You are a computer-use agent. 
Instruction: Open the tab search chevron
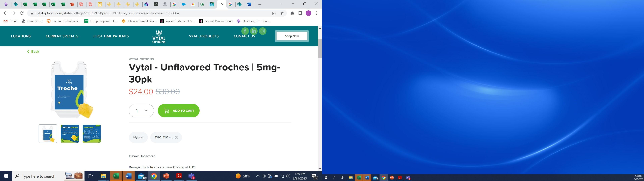point(282,4)
